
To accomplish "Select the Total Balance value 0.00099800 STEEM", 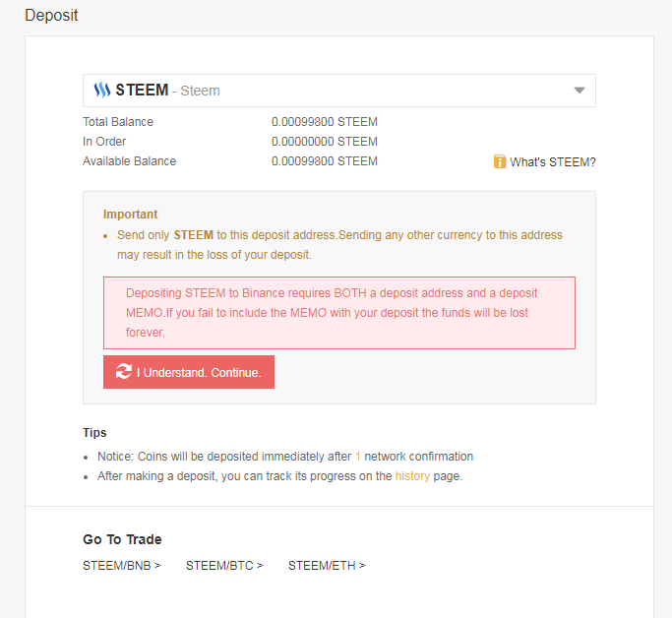I will coord(325,122).
